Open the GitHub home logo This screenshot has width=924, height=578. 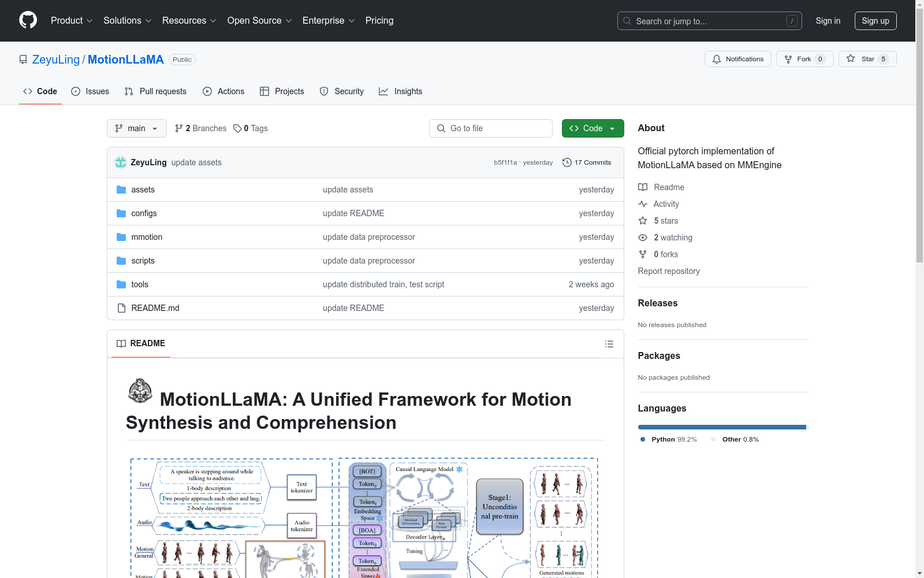(28, 20)
